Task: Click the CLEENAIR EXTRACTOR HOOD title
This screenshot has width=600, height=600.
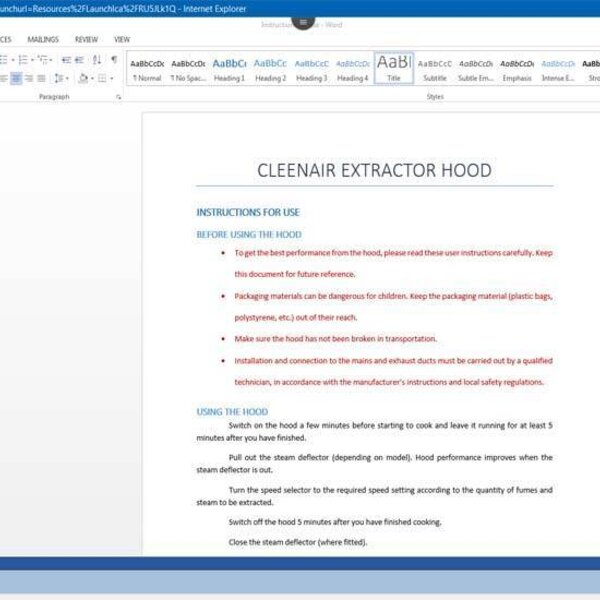Action: click(374, 171)
